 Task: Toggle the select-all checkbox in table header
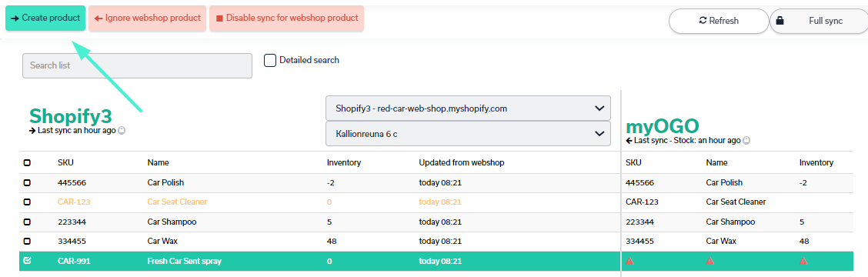27,163
